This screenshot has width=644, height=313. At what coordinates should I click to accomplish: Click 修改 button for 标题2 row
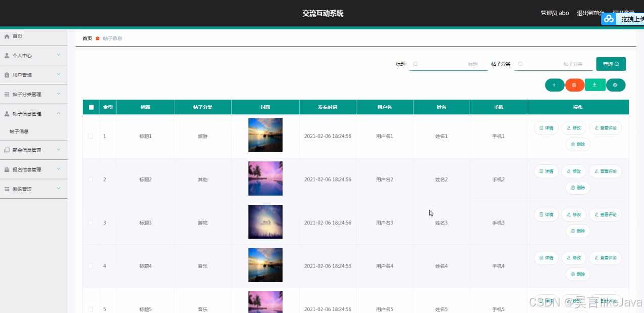tap(574, 171)
